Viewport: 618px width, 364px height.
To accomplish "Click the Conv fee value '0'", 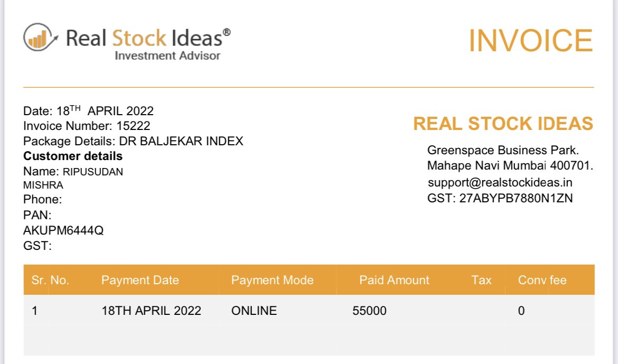I will [521, 311].
